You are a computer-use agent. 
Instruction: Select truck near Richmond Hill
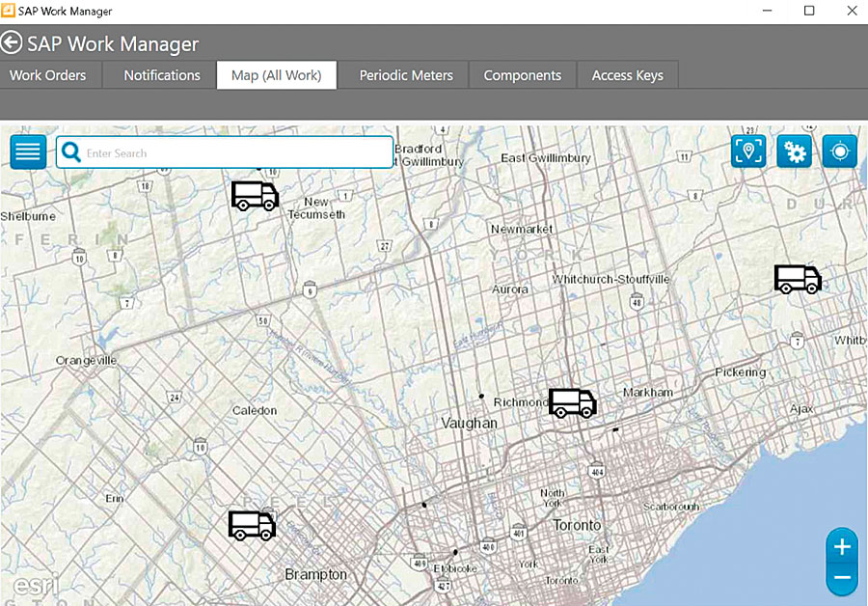click(x=572, y=402)
